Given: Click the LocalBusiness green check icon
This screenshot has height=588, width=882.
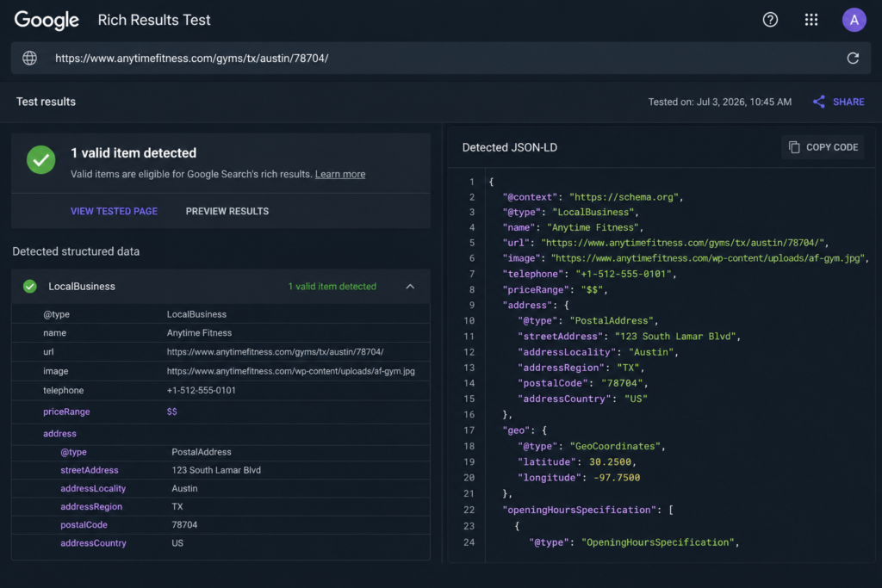Looking at the screenshot, I should (x=30, y=286).
